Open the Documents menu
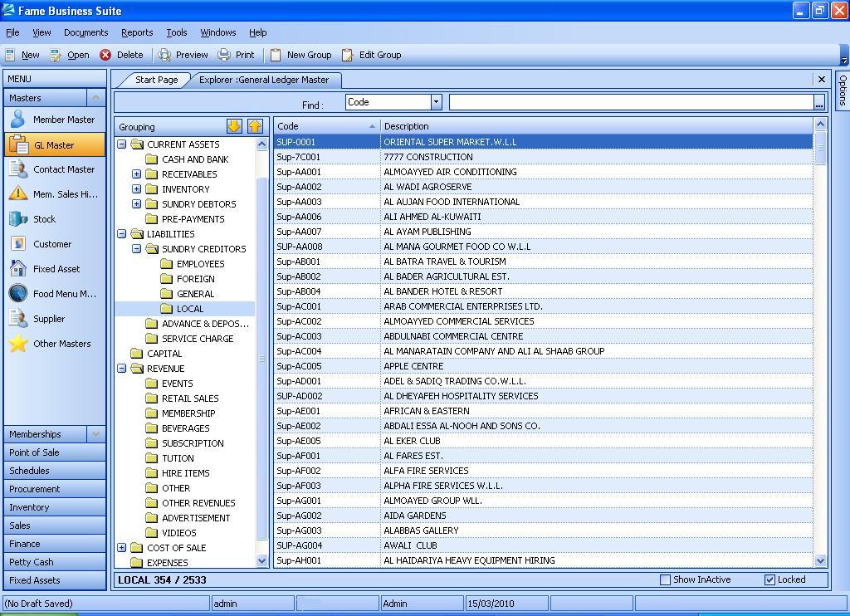The image size is (850, 616). point(86,32)
